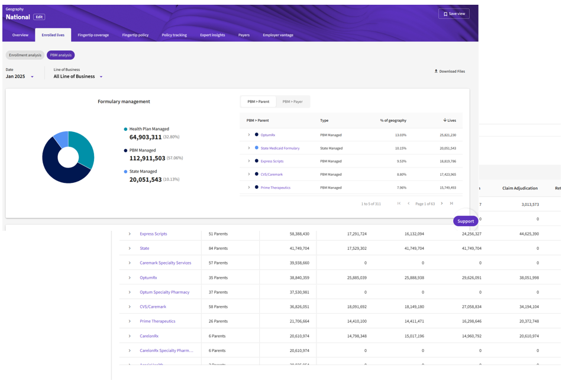The image size is (588, 387).
Task: Jump to the last page of results
Action: [451, 204]
